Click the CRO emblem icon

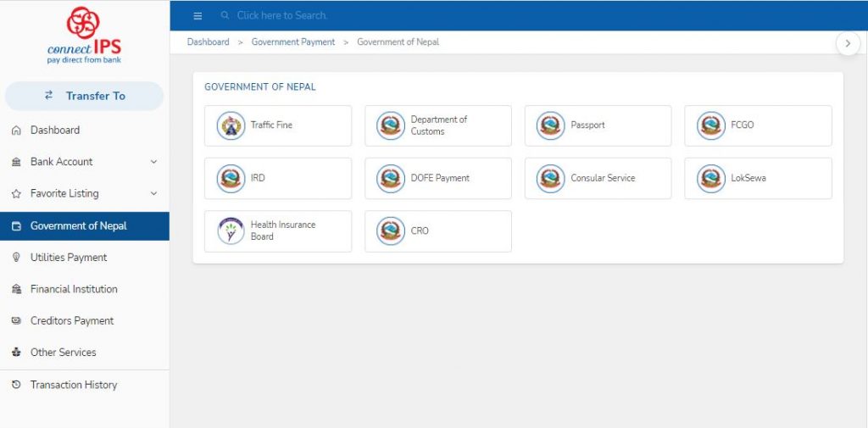[391, 231]
